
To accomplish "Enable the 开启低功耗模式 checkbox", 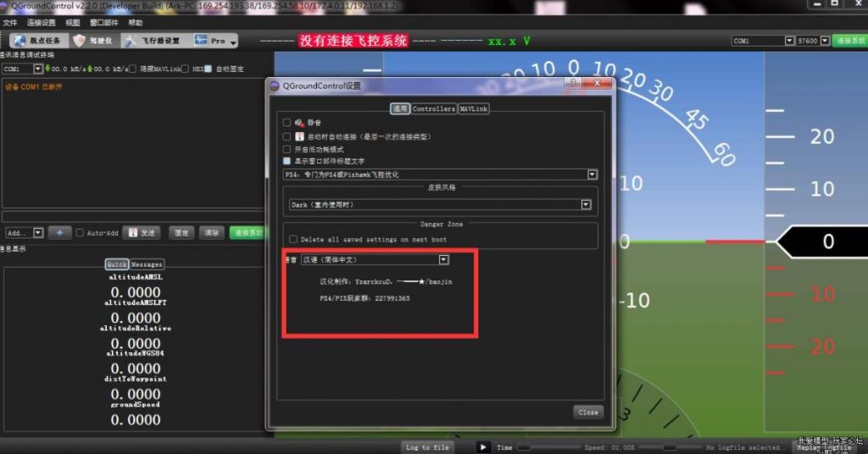I will click(287, 149).
